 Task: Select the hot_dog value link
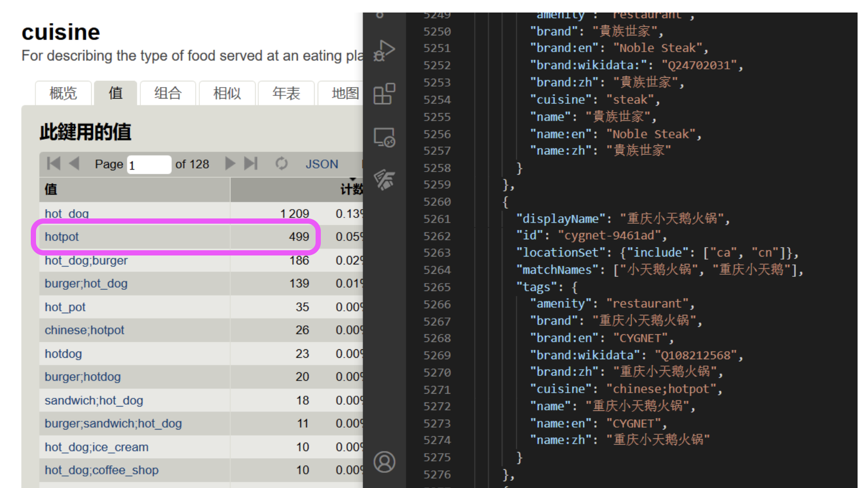pos(66,213)
